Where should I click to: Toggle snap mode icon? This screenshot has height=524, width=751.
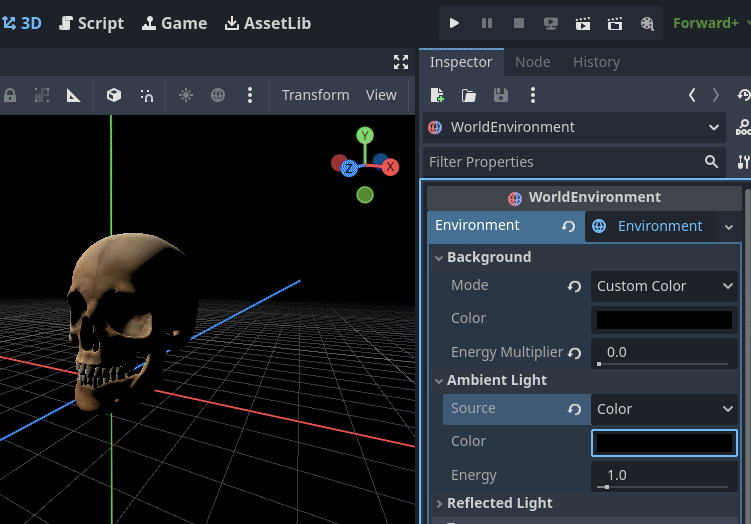click(x=147, y=95)
